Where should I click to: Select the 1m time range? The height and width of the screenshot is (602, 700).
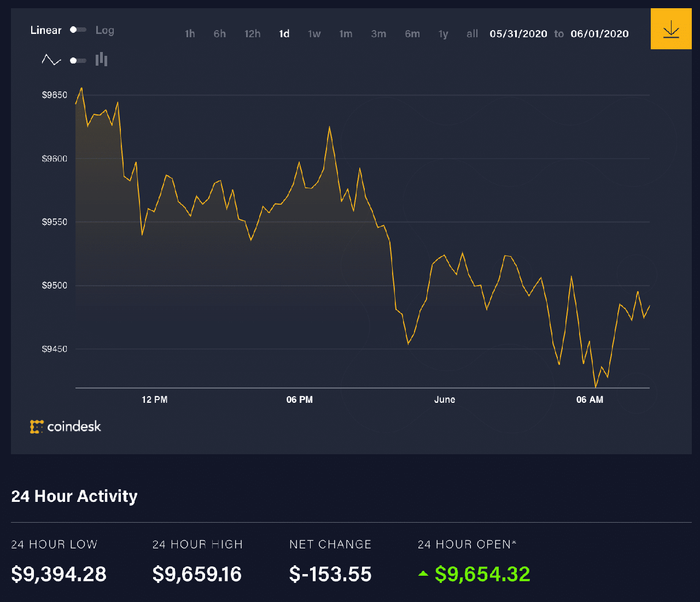click(346, 34)
